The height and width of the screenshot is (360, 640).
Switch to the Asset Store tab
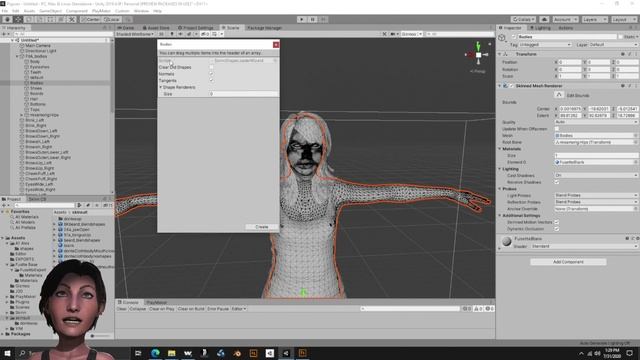(156, 28)
